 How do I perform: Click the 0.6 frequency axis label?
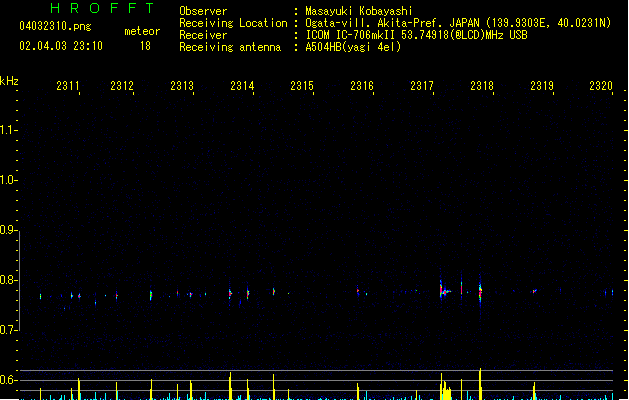click(8, 380)
